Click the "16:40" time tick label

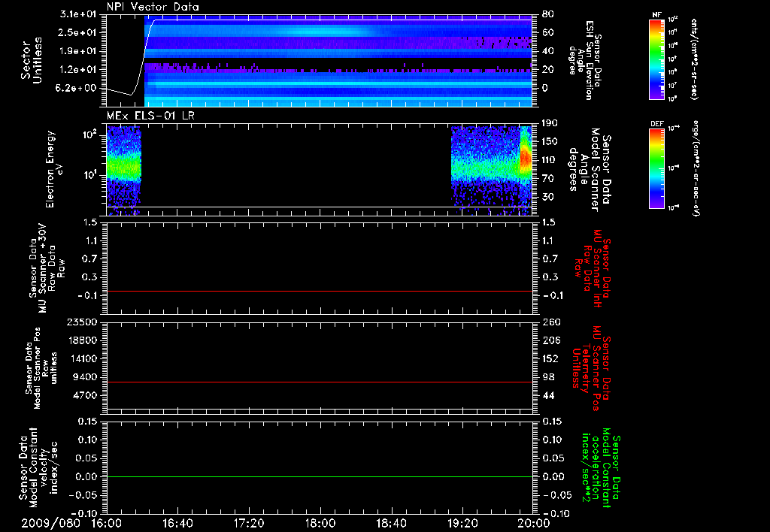coord(177,523)
